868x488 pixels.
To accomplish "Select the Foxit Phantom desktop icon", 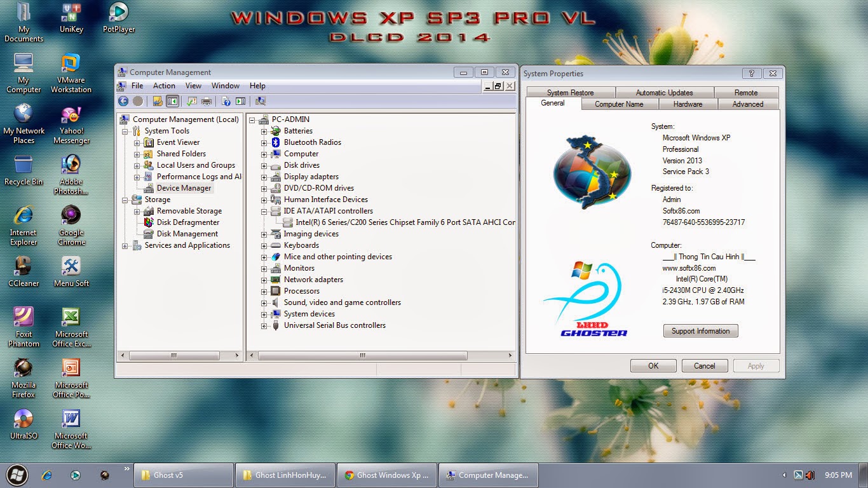I will point(24,327).
